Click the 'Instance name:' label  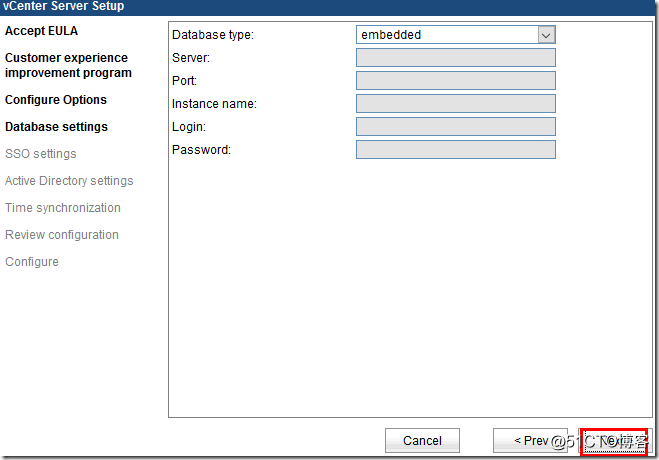click(x=214, y=104)
